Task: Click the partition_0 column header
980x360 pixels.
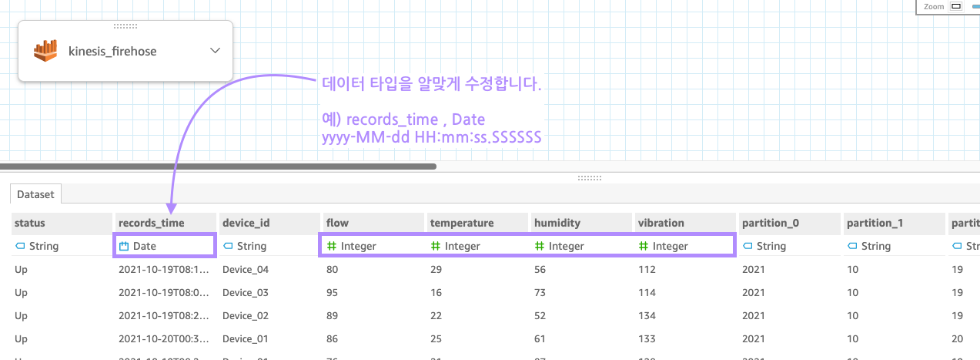Action: coord(790,223)
